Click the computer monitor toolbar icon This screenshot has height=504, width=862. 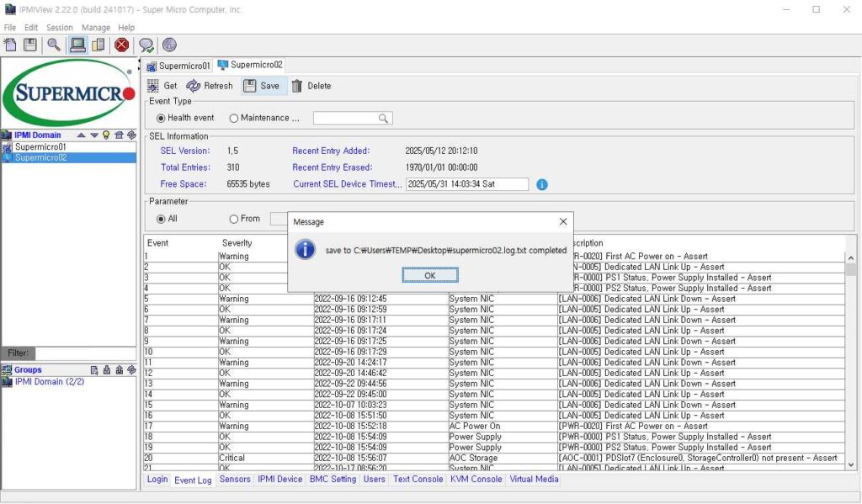[77, 45]
